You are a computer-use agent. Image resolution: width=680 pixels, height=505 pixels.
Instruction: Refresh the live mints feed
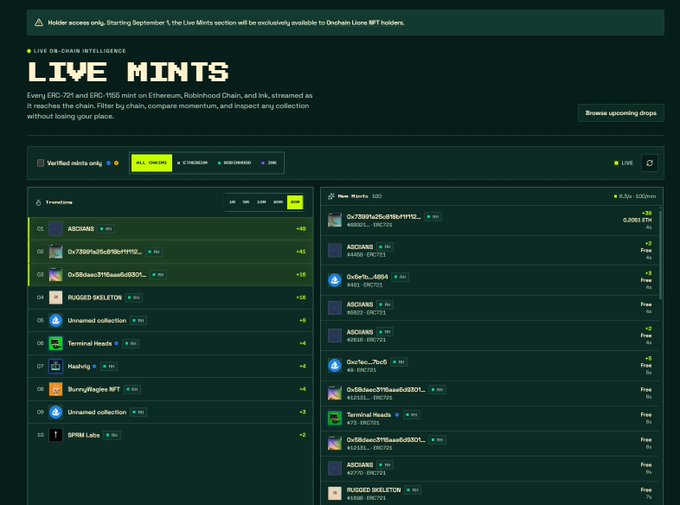coord(649,163)
